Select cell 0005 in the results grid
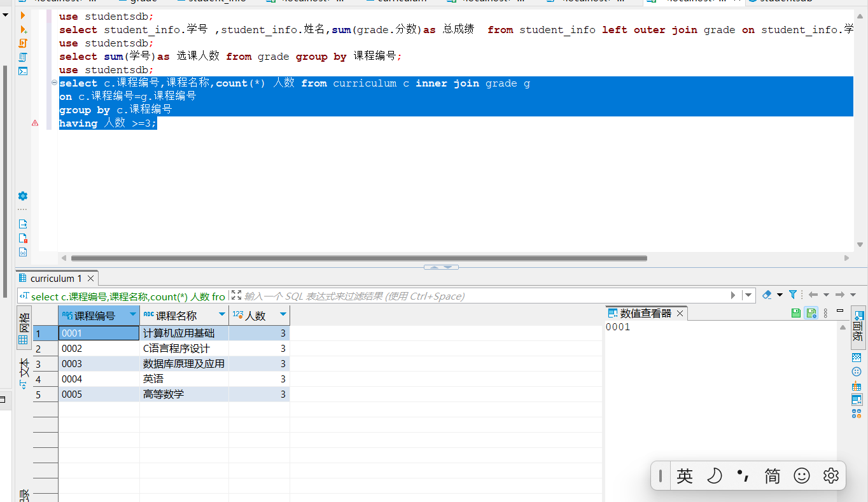This screenshot has height=502, width=868. [99, 394]
